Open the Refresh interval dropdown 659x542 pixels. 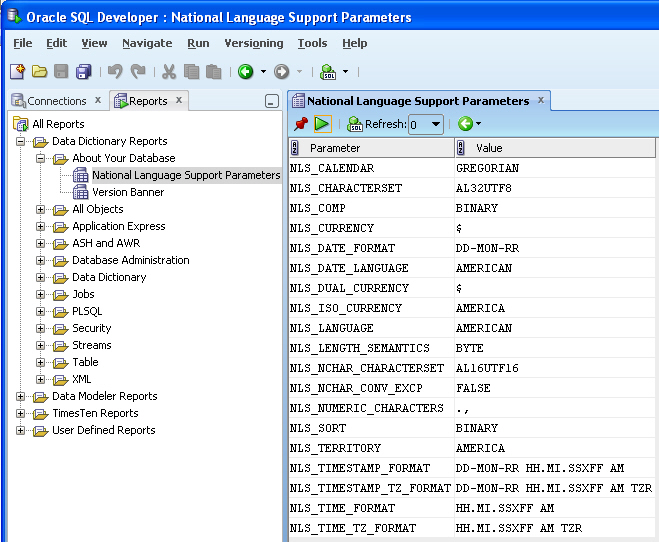coord(436,124)
